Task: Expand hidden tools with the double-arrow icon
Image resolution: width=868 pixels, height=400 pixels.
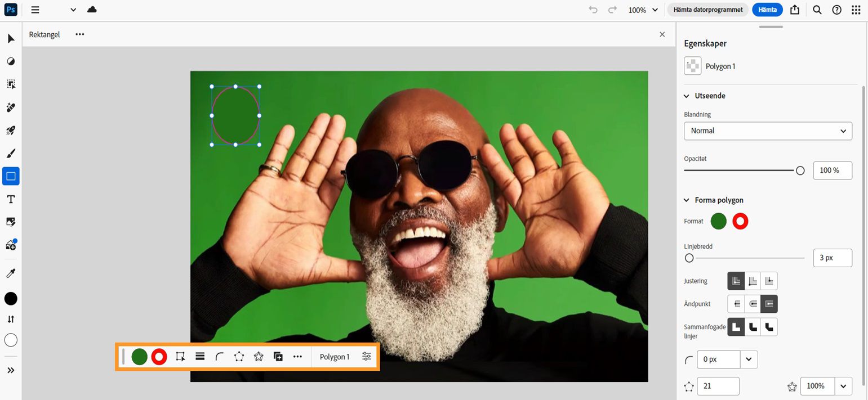Action: click(x=10, y=370)
